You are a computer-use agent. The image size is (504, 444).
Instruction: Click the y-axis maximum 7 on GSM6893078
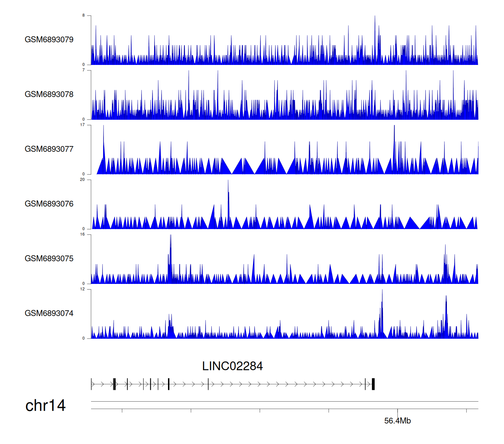pyautogui.click(x=84, y=70)
